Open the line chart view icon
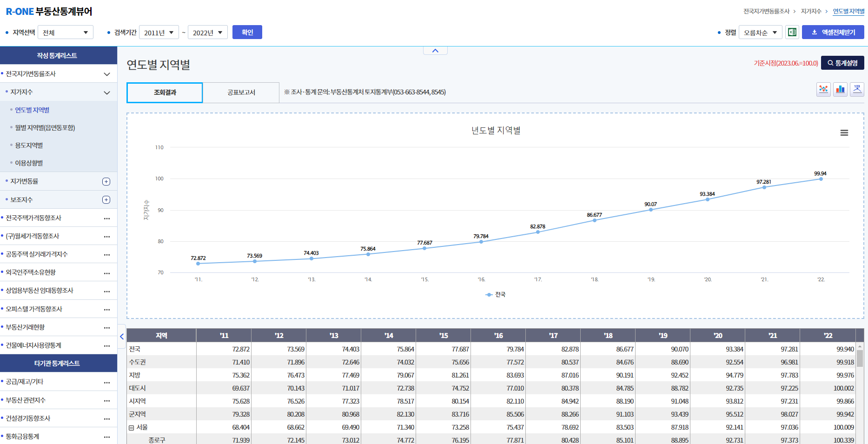The width and height of the screenshot is (868, 444). (x=823, y=89)
